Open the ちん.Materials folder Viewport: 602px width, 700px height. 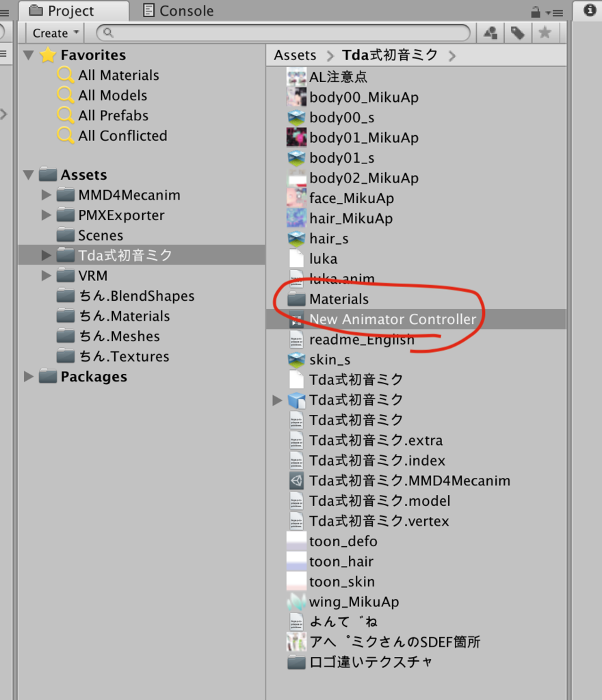[x=124, y=316]
